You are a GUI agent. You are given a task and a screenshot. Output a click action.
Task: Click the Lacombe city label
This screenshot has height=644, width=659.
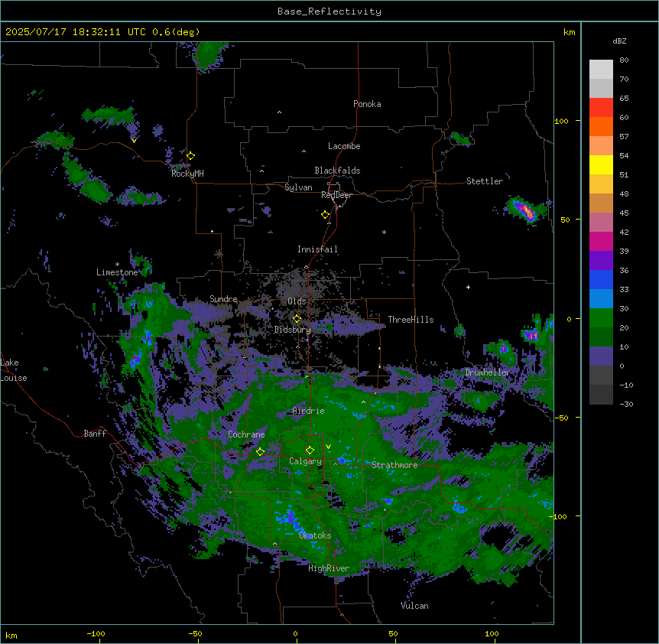coord(344,146)
